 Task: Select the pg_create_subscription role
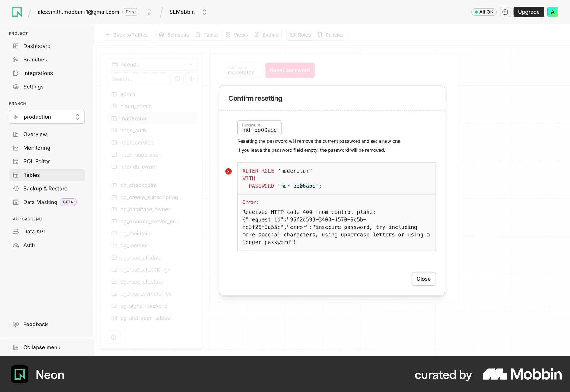(x=152, y=197)
